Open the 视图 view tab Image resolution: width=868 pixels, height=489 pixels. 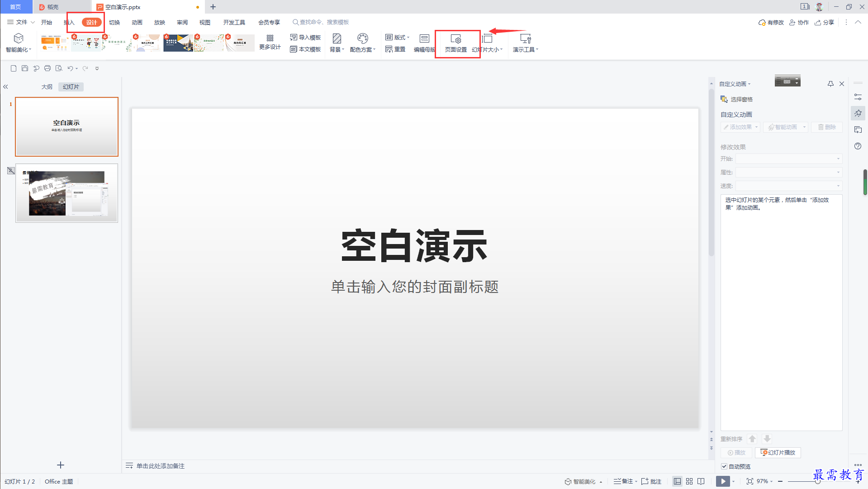205,22
